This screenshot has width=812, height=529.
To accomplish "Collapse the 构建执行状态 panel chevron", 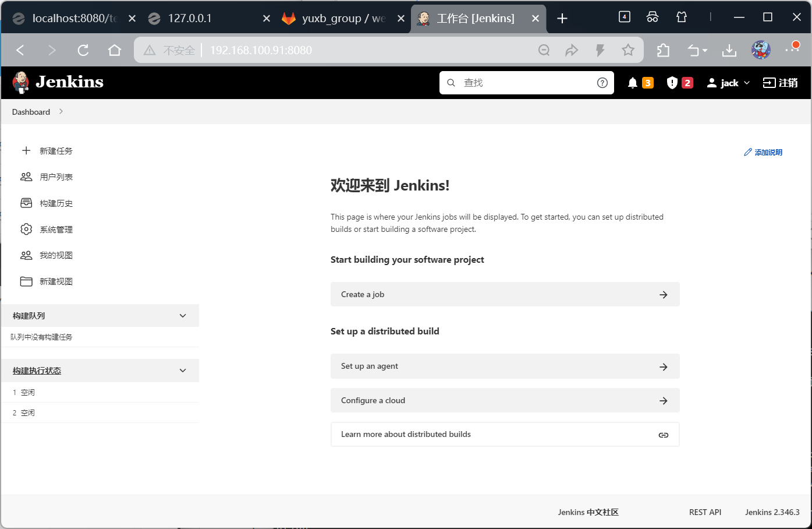I will click(183, 371).
